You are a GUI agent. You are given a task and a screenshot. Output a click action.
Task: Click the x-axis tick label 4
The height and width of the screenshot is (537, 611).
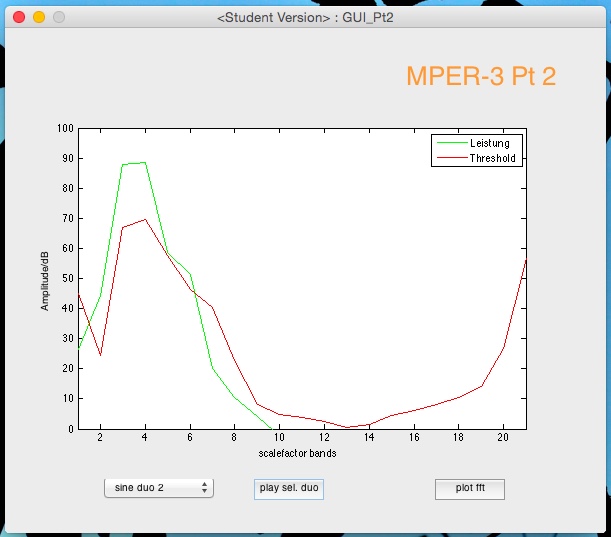click(145, 437)
